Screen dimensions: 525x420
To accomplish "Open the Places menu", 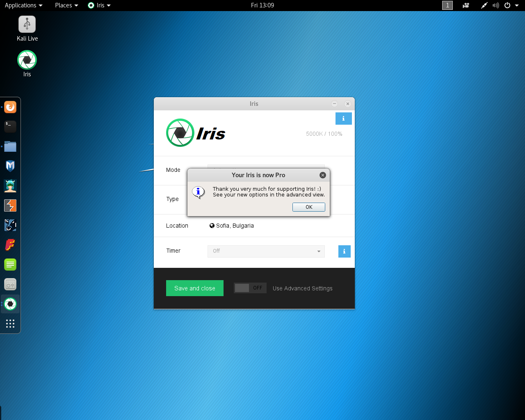I will 66,5.
